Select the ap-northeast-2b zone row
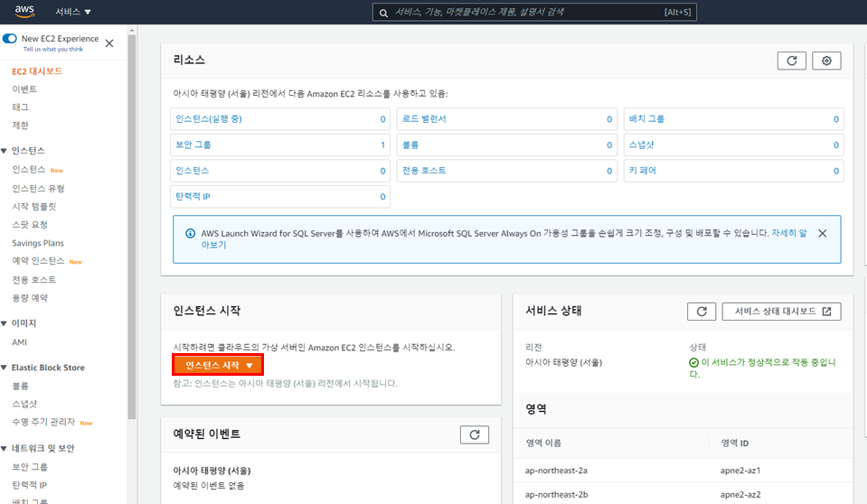This screenshot has width=867, height=504. [683, 495]
